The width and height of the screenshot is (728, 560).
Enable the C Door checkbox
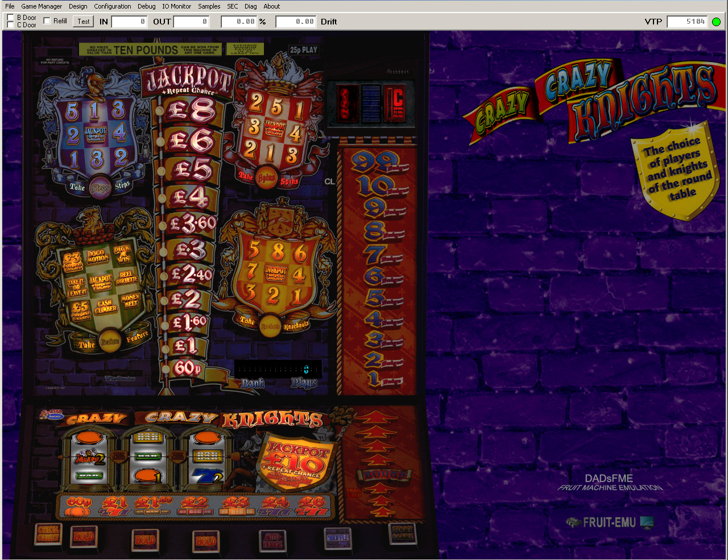pos(10,25)
